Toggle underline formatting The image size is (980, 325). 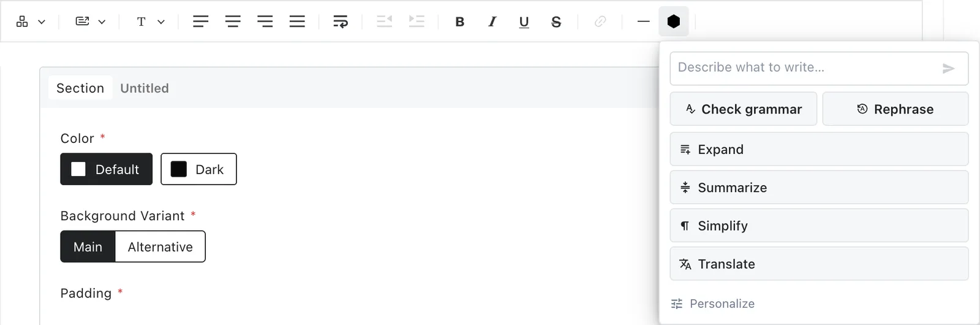tap(524, 22)
